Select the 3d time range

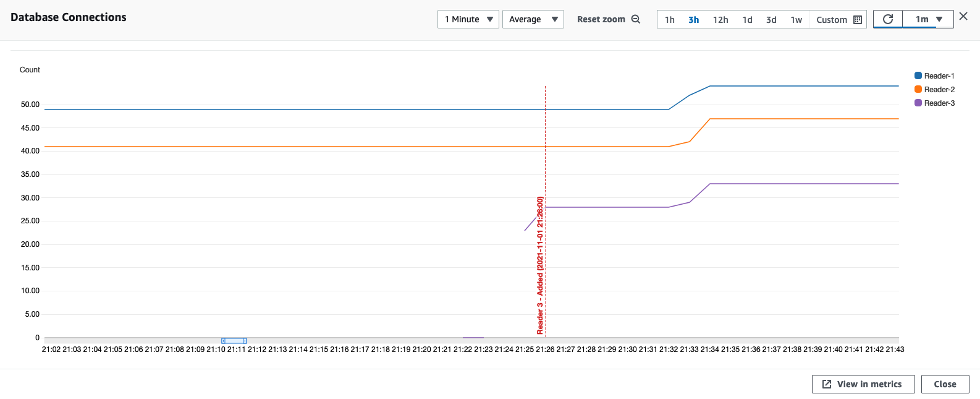771,20
